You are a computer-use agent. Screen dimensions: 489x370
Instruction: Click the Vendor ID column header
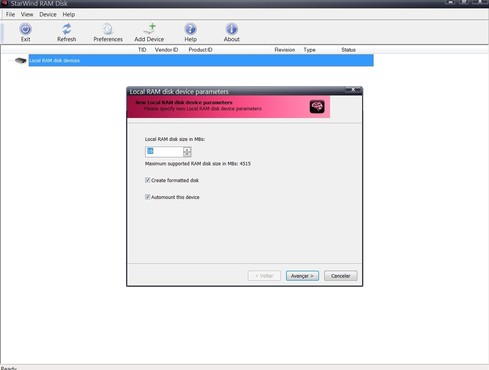click(x=166, y=50)
